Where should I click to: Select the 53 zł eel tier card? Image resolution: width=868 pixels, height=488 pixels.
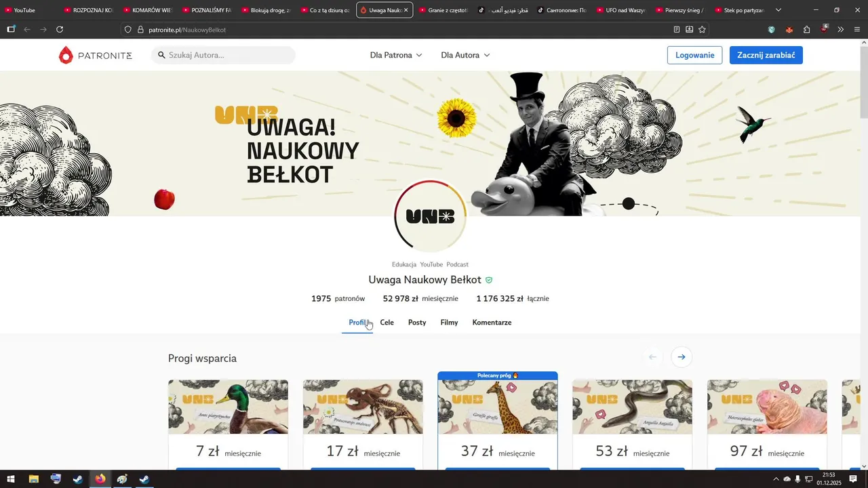pyautogui.click(x=633, y=424)
